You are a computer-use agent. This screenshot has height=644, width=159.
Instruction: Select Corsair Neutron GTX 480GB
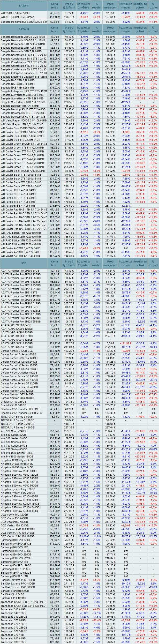[17, 398]
